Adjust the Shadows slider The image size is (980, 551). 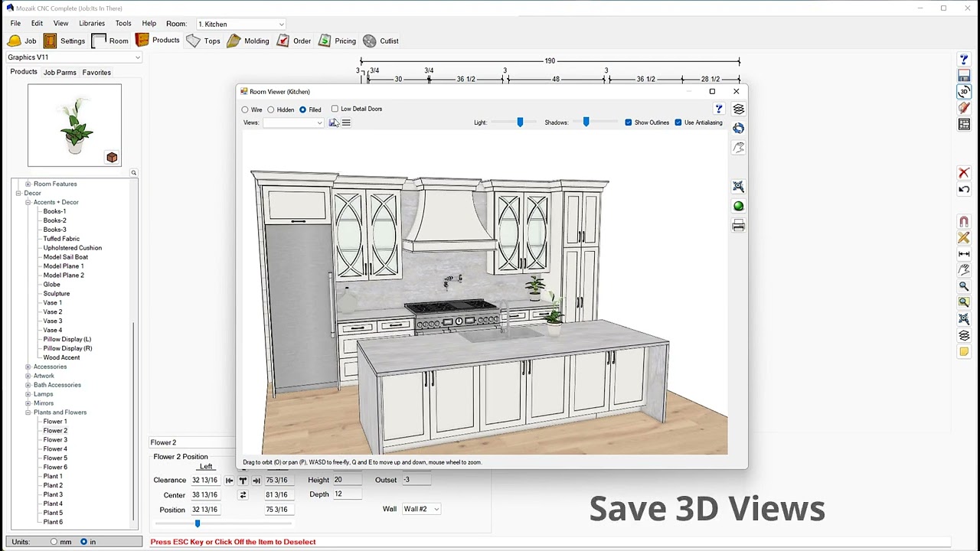click(586, 122)
